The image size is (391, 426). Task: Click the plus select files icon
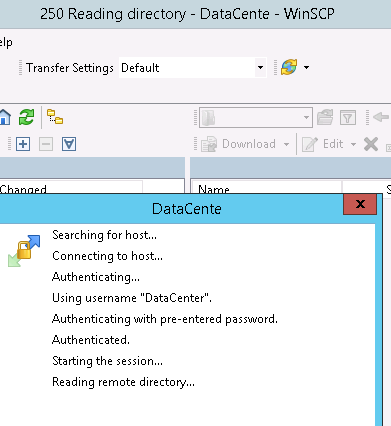pos(23,144)
